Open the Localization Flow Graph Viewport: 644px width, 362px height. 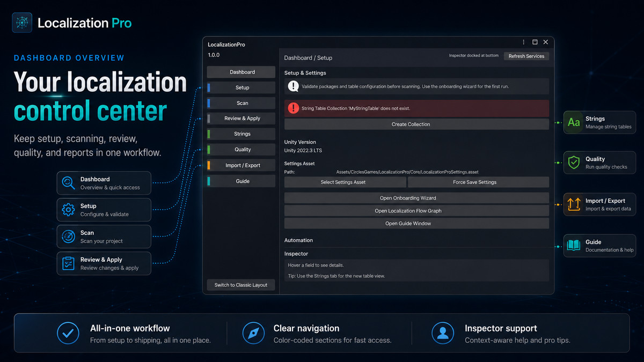tap(416, 211)
